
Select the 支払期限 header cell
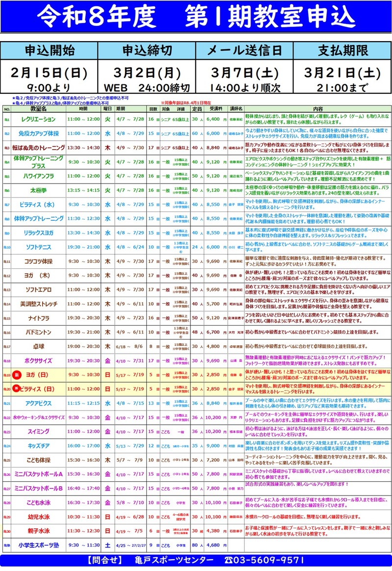[x=342, y=51]
